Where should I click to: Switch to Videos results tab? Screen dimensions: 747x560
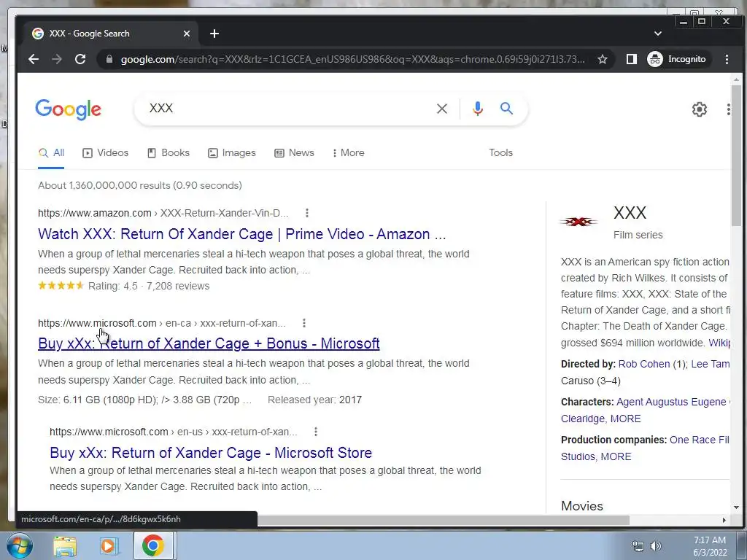coord(105,153)
